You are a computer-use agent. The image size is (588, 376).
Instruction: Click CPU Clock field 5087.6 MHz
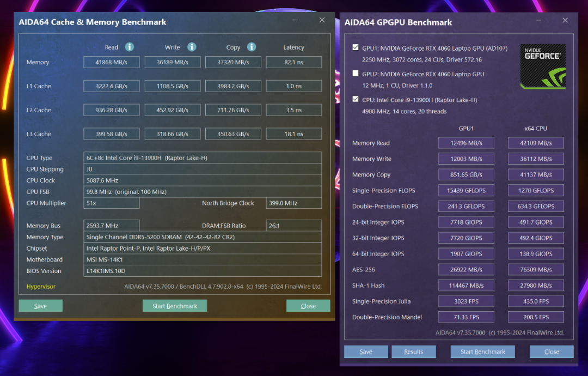(x=203, y=180)
